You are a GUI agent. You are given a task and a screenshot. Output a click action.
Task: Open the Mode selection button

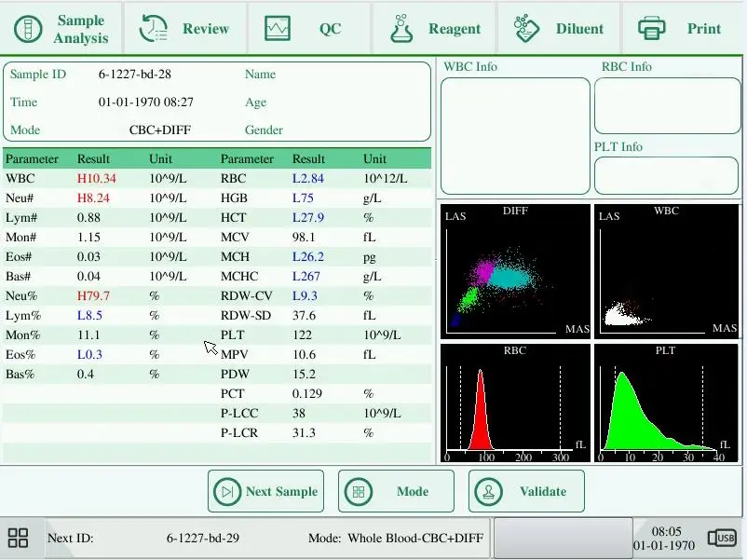396,491
